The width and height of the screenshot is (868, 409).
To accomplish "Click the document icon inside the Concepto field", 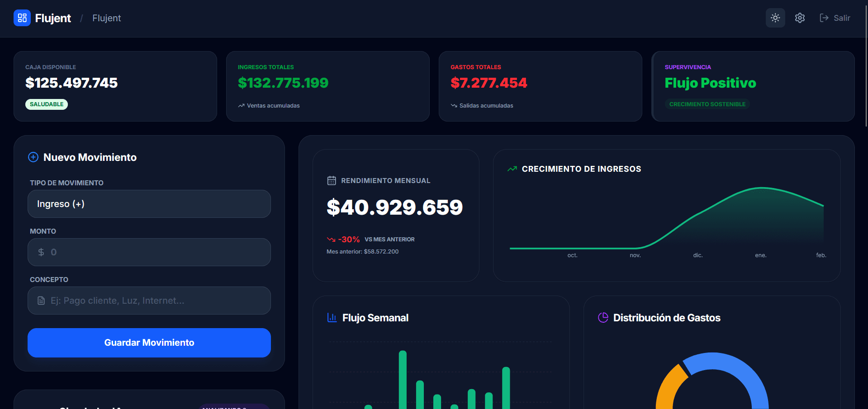I will tap(41, 300).
